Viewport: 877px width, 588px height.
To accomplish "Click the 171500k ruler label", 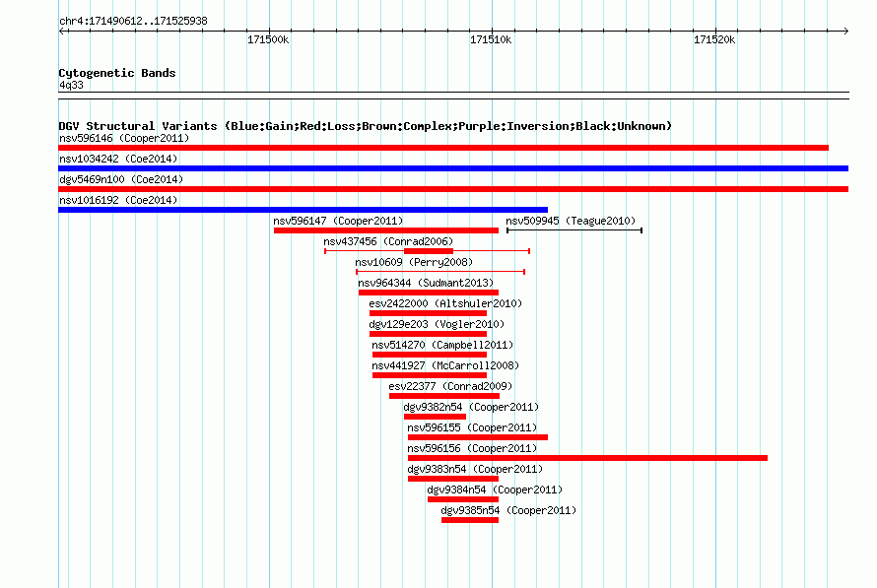I will click(x=268, y=39).
